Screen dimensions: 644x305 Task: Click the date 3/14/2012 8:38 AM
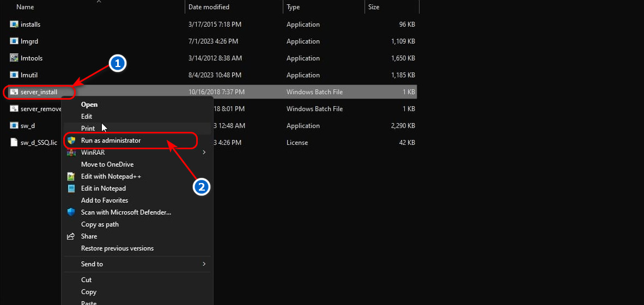(x=215, y=58)
